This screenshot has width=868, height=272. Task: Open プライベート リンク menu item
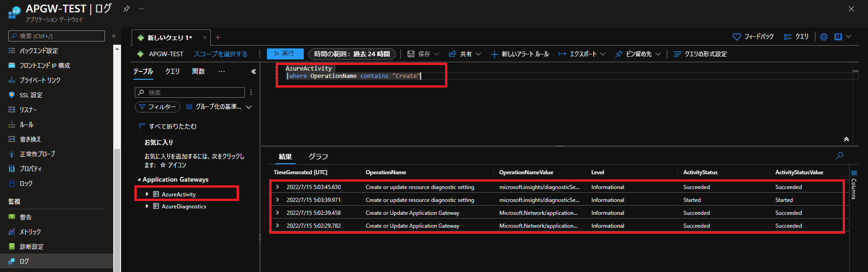(40, 80)
